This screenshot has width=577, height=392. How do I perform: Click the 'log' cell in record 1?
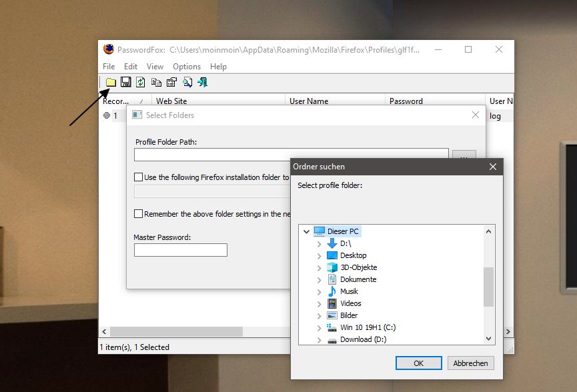click(x=496, y=116)
